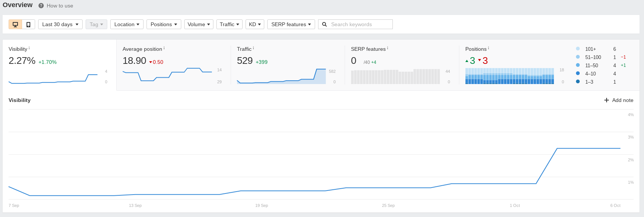This screenshot has width=644, height=217.
Task: Show info tooltip next to SERP features
Action: click(388, 48)
